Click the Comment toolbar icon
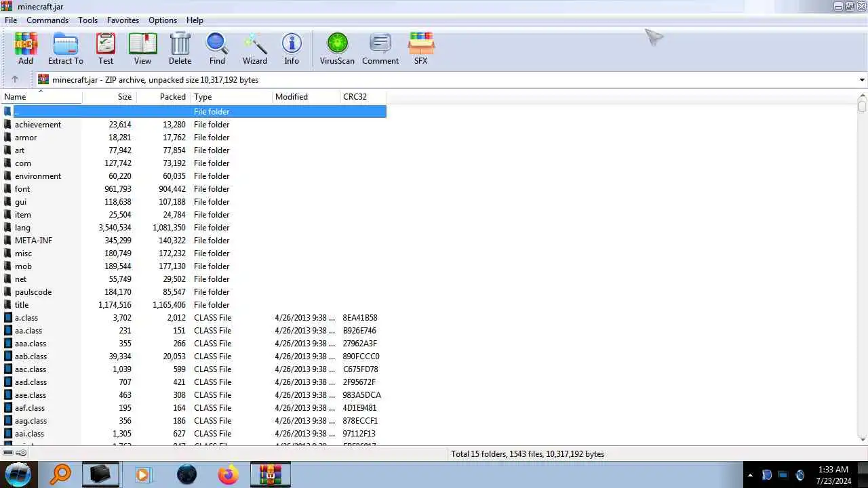The width and height of the screenshot is (868, 488). point(380,44)
